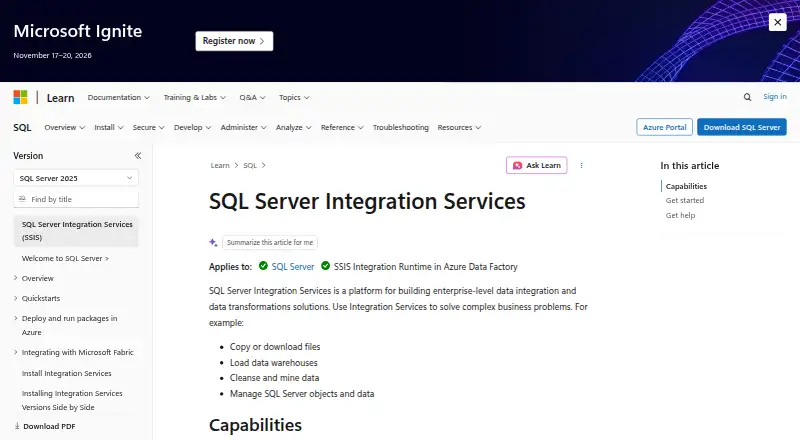Open Installing Integration Services Versions Side by Side
The width and height of the screenshot is (800, 440).
point(72,400)
